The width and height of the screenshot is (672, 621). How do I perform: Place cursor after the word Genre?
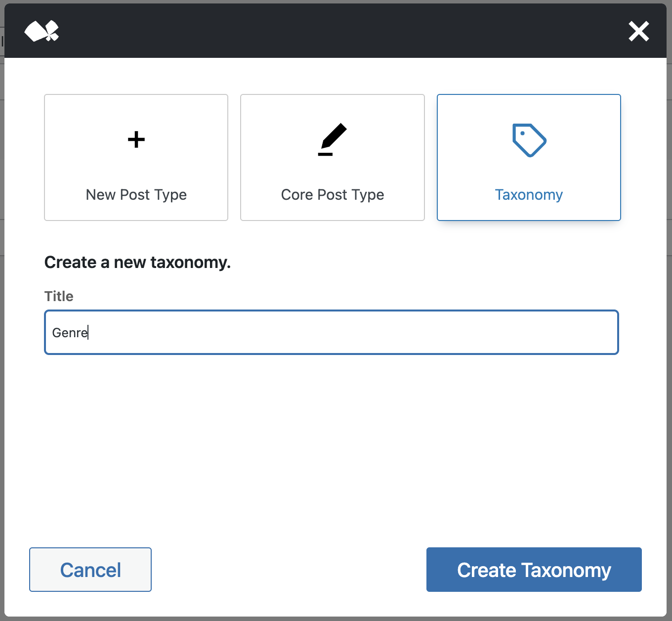click(88, 332)
